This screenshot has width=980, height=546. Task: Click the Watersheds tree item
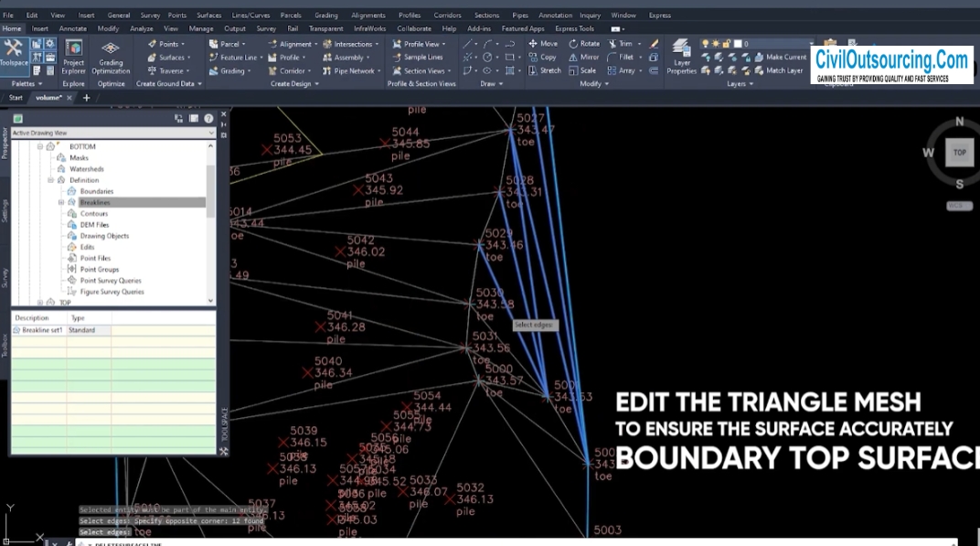coord(87,169)
